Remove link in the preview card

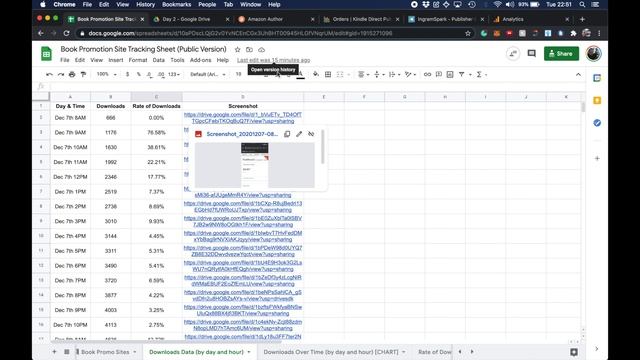click(x=311, y=134)
